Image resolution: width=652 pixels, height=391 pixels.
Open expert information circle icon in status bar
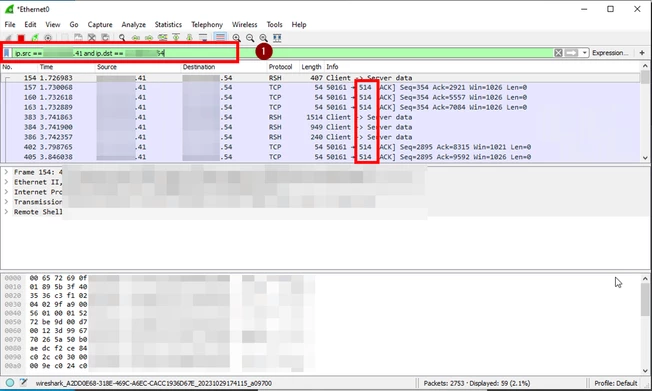(10, 383)
